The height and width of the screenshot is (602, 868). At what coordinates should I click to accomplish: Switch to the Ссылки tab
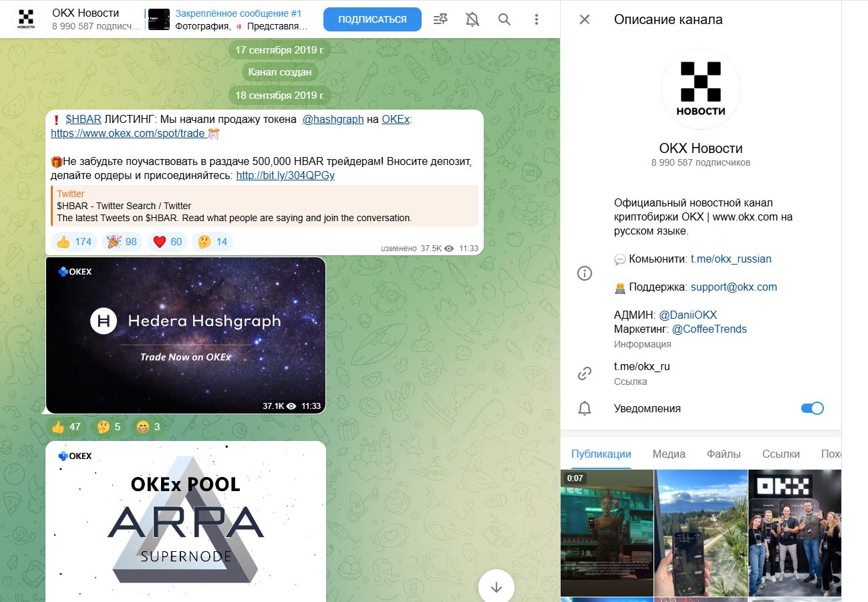780,454
